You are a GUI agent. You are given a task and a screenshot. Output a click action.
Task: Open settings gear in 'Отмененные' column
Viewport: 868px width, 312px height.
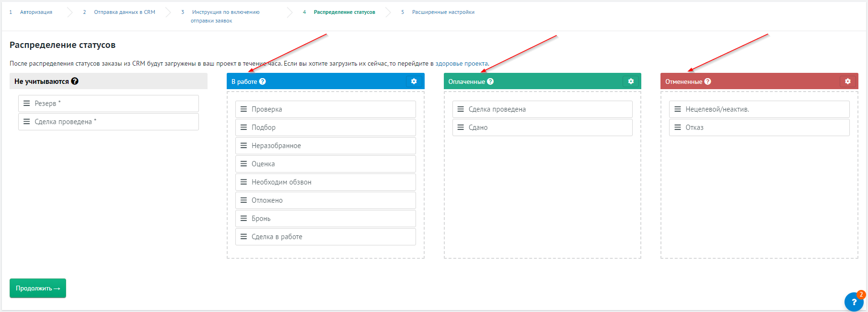[x=847, y=81]
